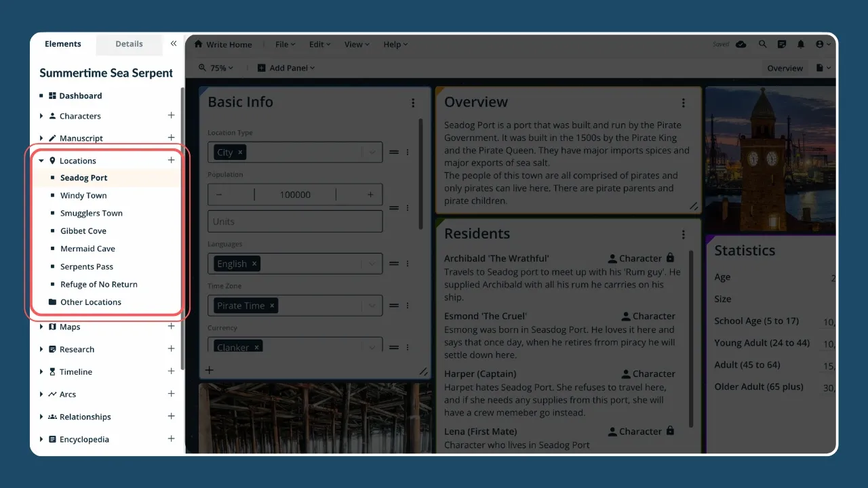This screenshot has width=868, height=488.
Task: Remove the City tag from Location Type
Action: click(240, 152)
